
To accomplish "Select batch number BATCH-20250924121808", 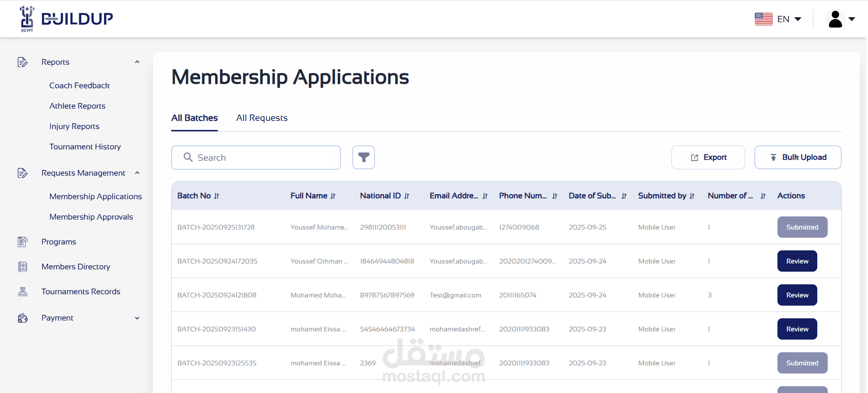I will [x=217, y=295].
